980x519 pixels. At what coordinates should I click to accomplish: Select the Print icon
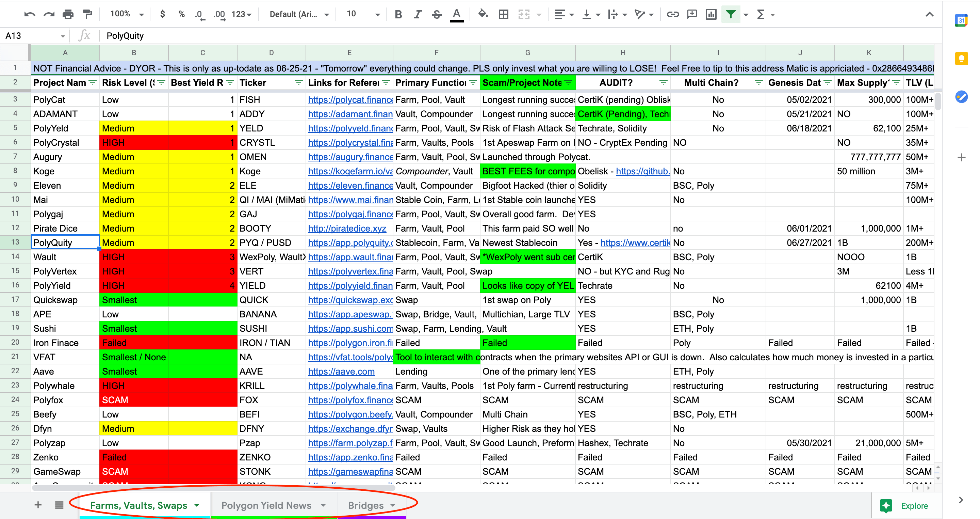point(68,14)
